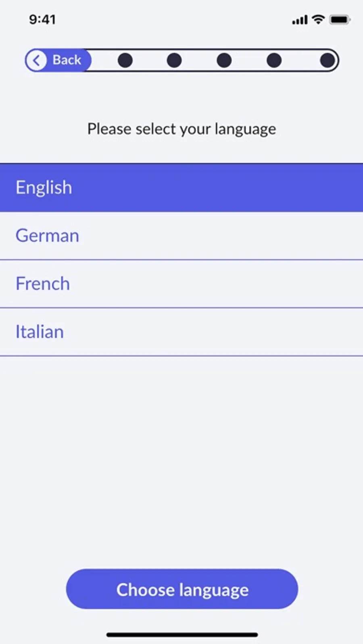This screenshot has width=363, height=644.
Task: Tap the 9:41 clock in status bar
Action: (x=42, y=19)
